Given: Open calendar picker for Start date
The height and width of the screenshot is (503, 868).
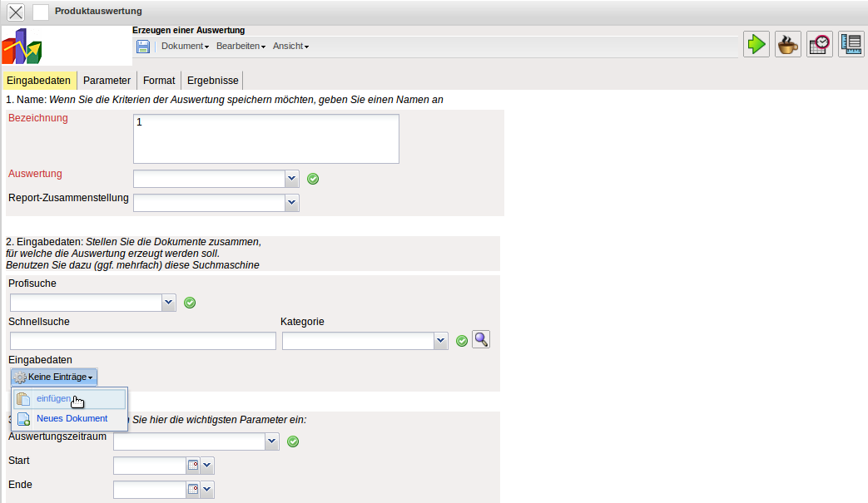Looking at the screenshot, I should [x=192, y=466].
